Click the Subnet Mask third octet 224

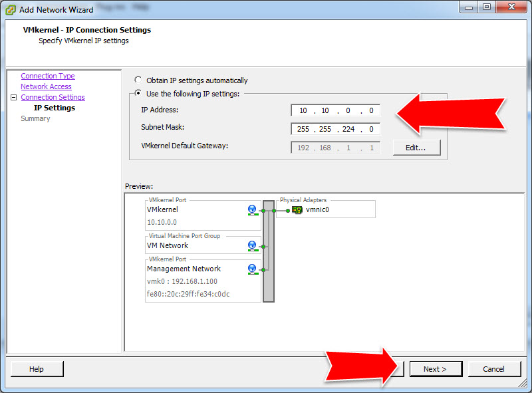348,129
